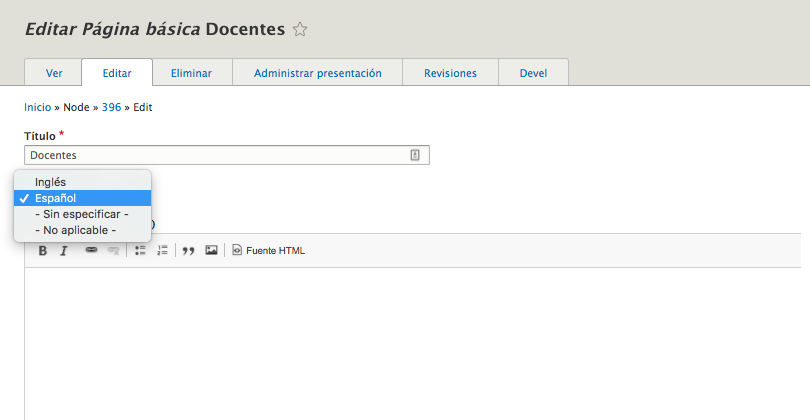
Task: Open the Ver tab
Action: (x=54, y=73)
